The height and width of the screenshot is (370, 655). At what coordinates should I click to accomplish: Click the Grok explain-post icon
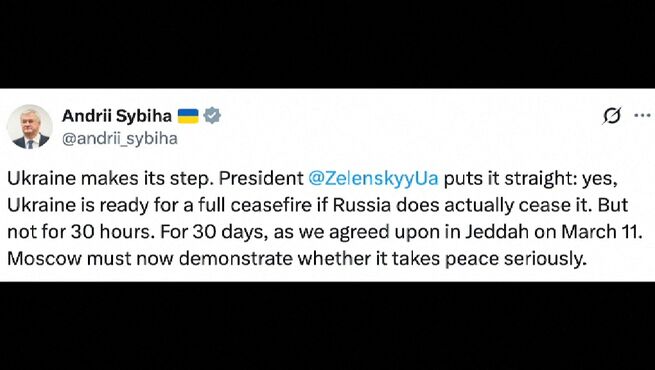pyautogui.click(x=612, y=116)
